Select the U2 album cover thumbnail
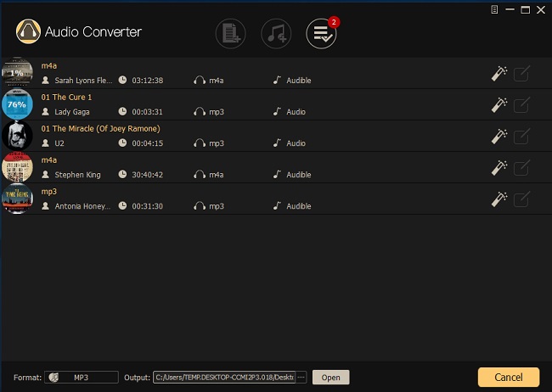552x392 pixels. [17, 136]
